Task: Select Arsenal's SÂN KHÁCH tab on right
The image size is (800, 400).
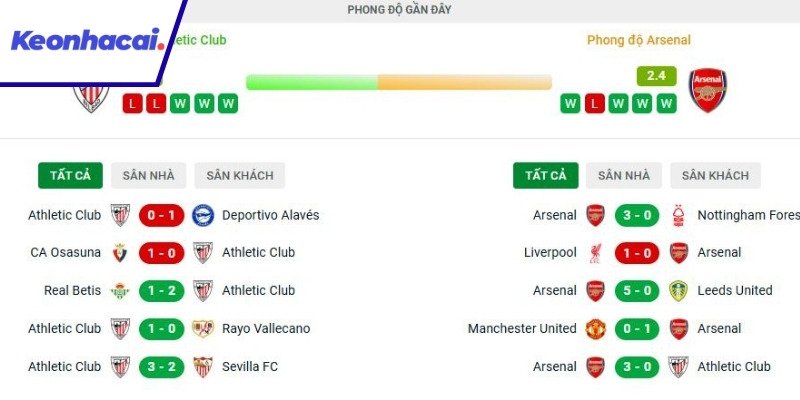Action: click(x=715, y=176)
